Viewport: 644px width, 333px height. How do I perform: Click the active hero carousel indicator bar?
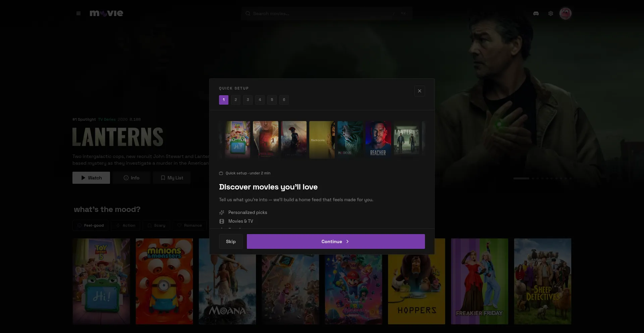521,178
